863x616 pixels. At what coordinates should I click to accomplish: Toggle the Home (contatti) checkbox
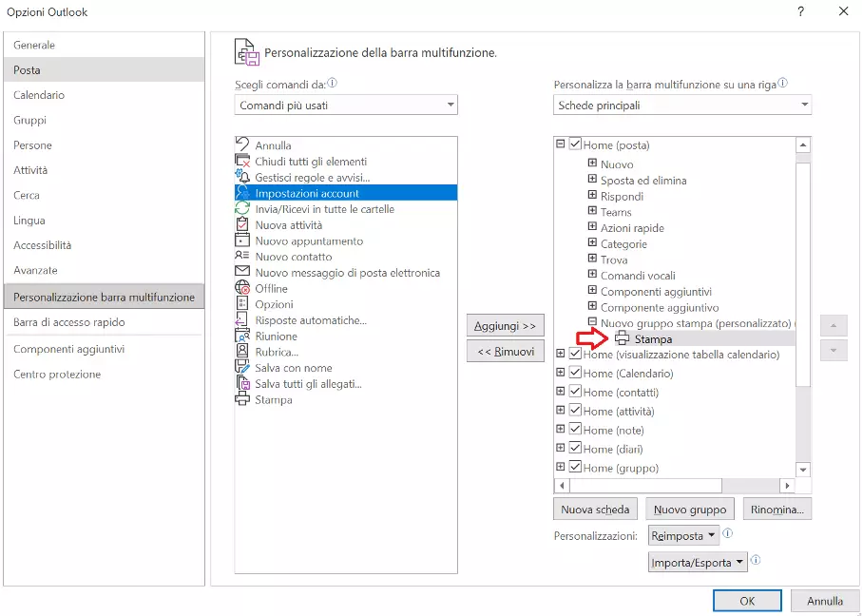point(575,391)
